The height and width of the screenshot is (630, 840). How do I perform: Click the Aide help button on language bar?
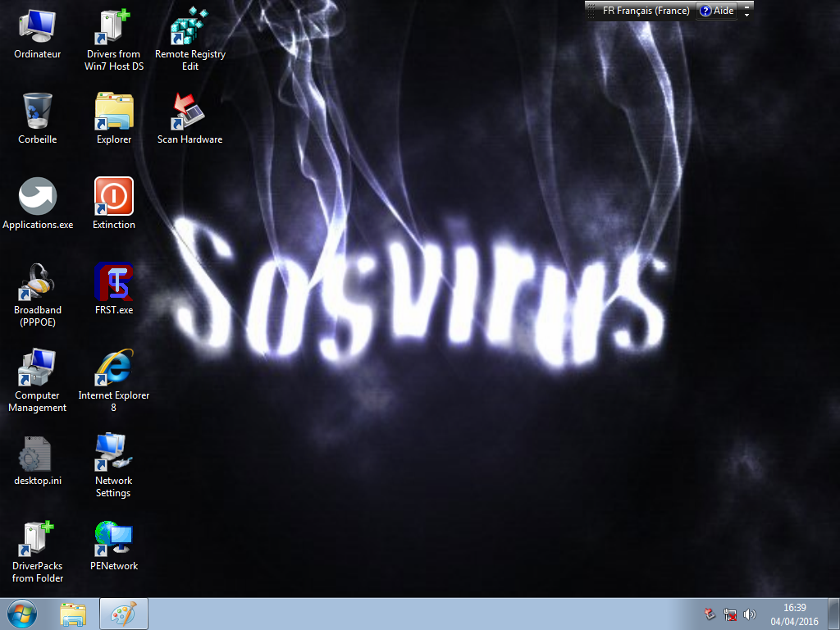717,11
